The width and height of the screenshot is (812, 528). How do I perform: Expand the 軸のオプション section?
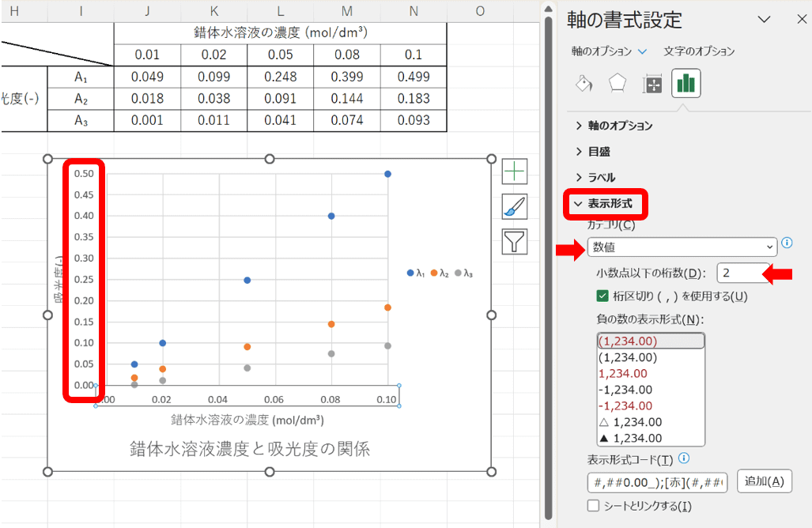(614, 126)
